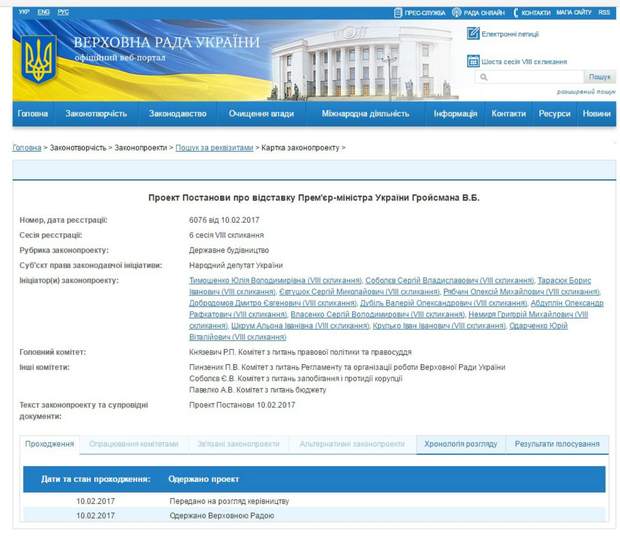Select the Опрацювання комітетами tab
The height and width of the screenshot is (536, 620).
click(133, 444)
